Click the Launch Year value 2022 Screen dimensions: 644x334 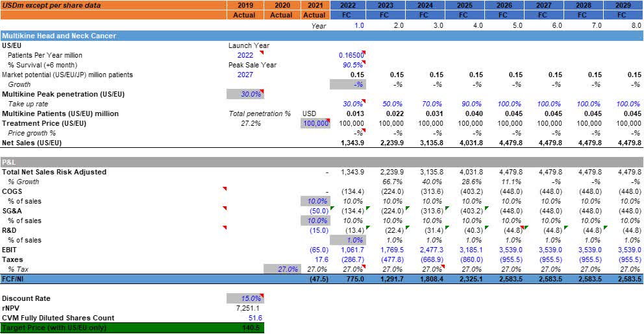[x=245, y=55]
